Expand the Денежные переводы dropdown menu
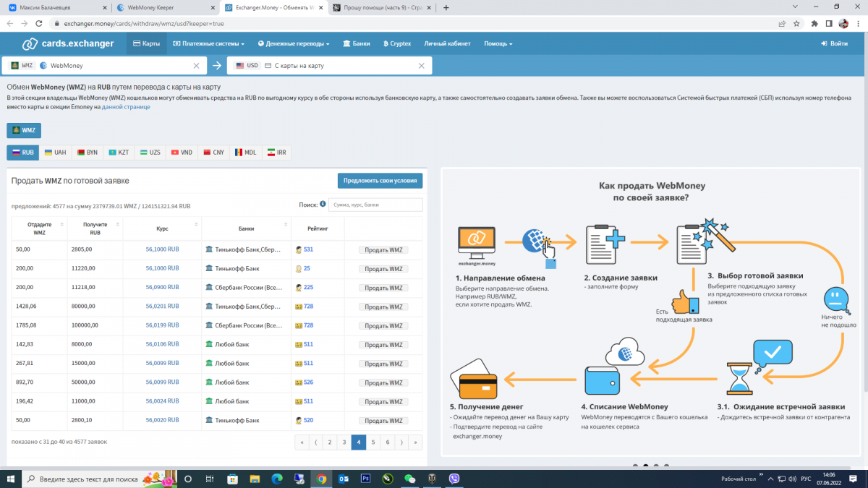Screen dimensions: 868x488 294,43
